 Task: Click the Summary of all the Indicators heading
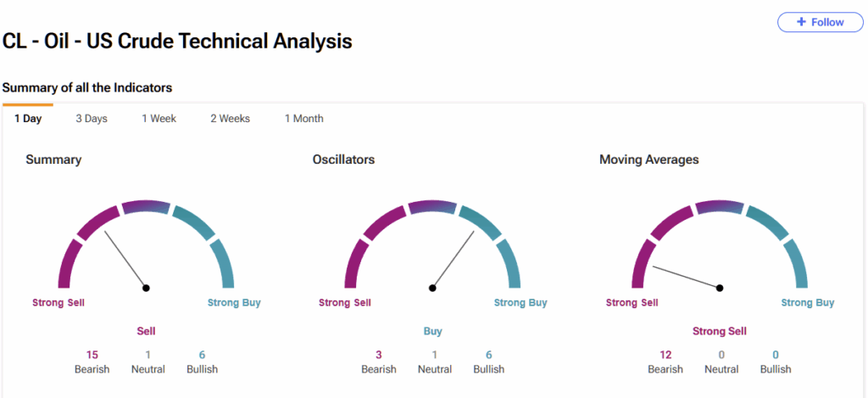pos(87,87)
